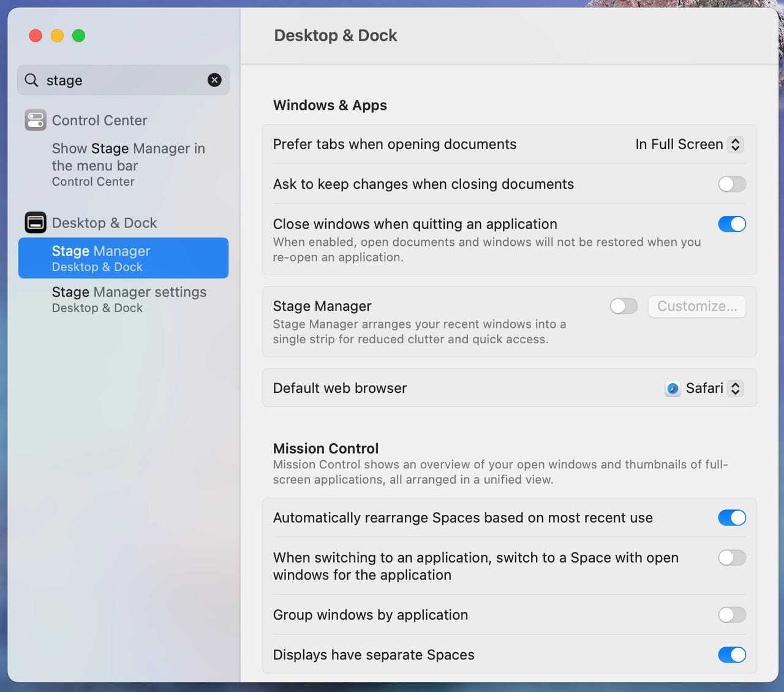Click the Customize... button
Image resolution: width=784 pixels, height=692 pixels.
pos(696,306)
